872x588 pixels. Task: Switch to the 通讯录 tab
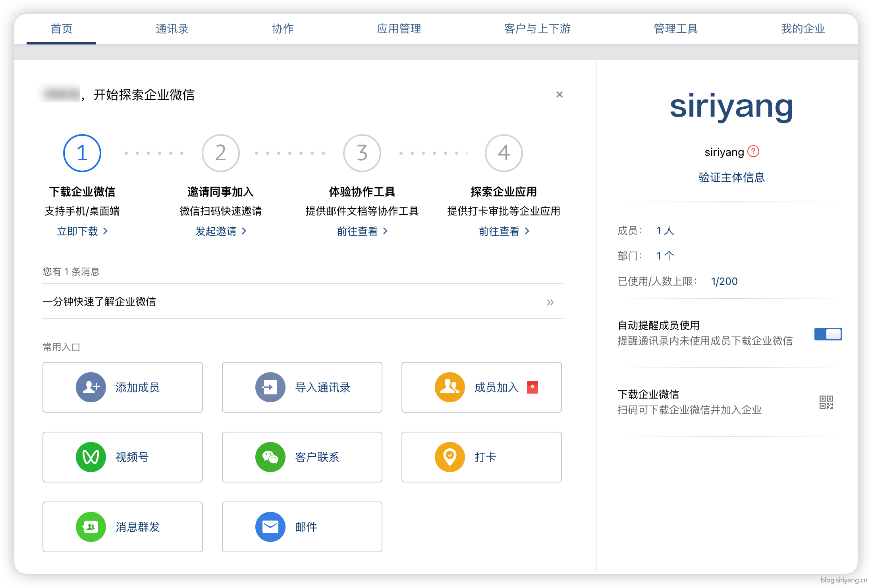click(x=172, y=29)
